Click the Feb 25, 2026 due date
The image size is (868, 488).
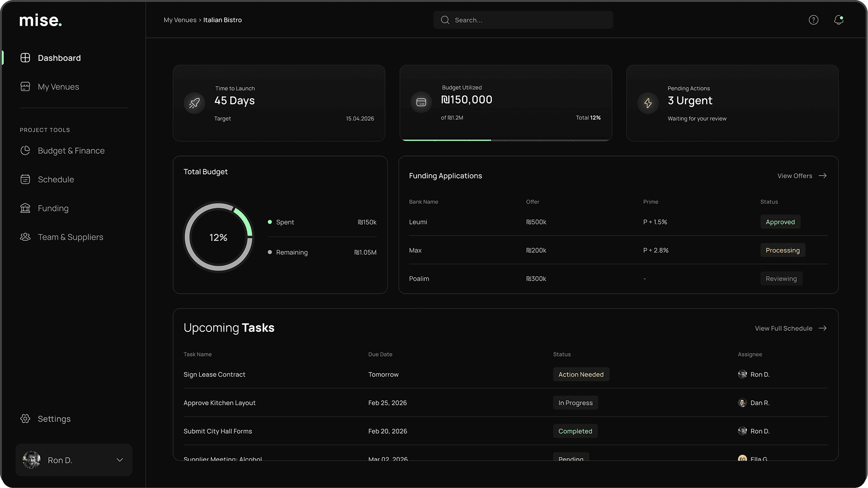[x=387, y=403]
